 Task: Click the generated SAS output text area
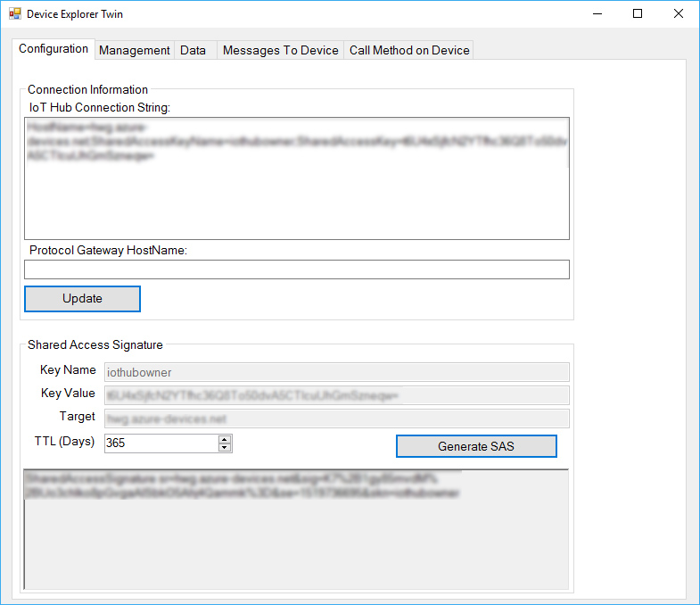[296, 529]
